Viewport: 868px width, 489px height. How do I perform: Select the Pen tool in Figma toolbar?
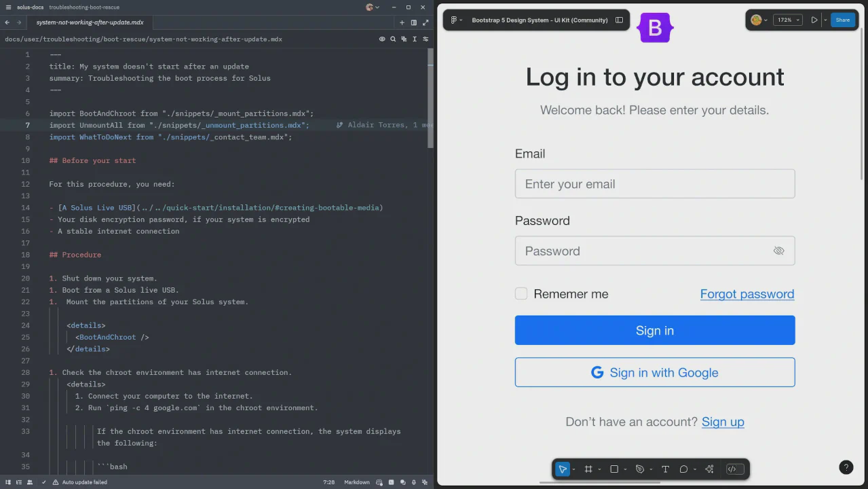639,469
